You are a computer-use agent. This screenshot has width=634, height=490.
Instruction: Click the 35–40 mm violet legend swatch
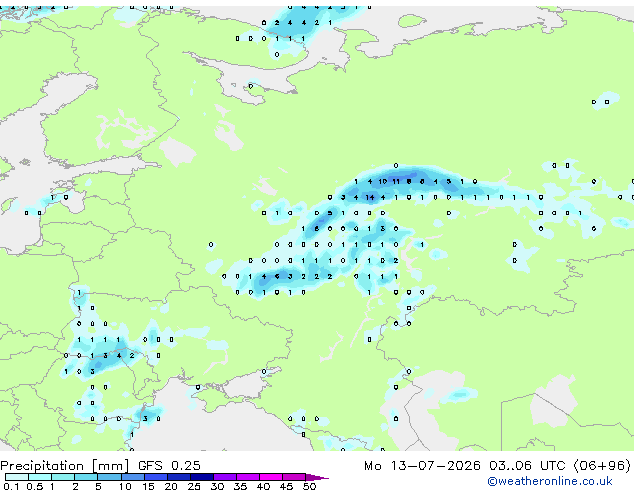248,477
